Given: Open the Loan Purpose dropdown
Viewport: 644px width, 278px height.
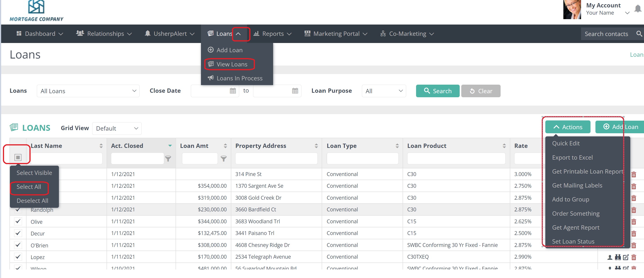Looking at the screenshot, I should [x=384, y=91].
